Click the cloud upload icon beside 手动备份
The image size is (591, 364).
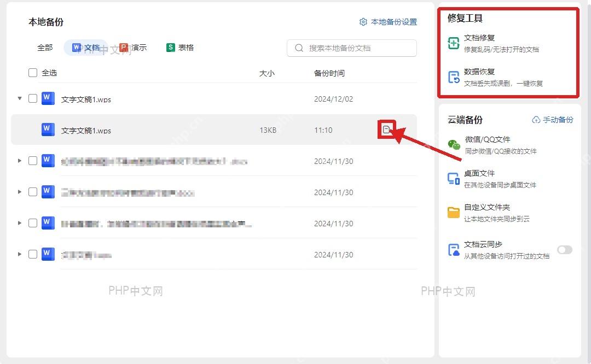point(536,120)
